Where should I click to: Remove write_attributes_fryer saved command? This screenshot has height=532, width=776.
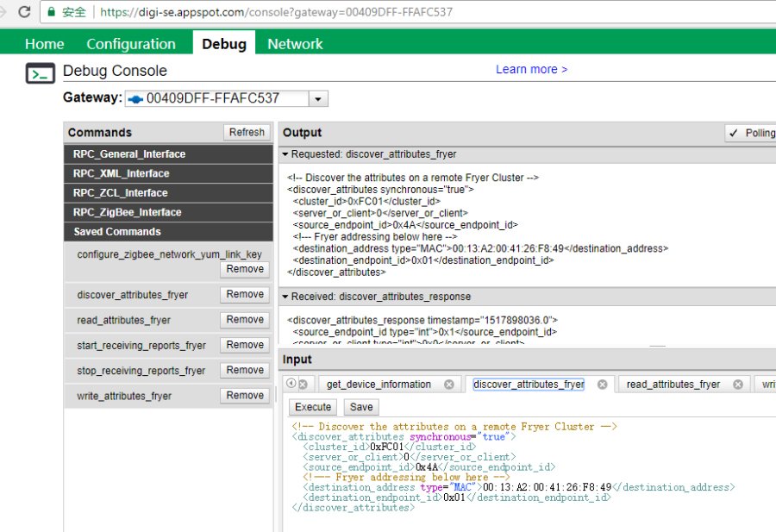pyautogui.click(x=245, y=396)
